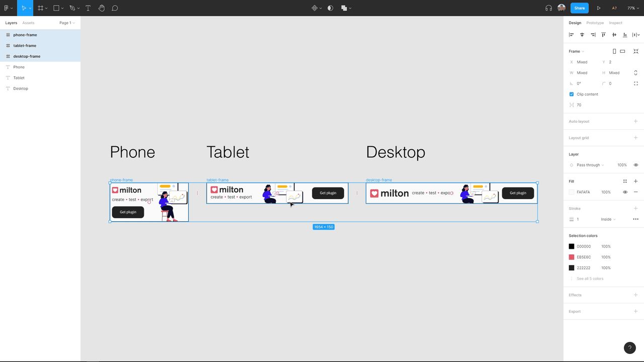Switch to the Layers tab
The width and height of the screenshot is (644, 362).
tap(11, 23)
